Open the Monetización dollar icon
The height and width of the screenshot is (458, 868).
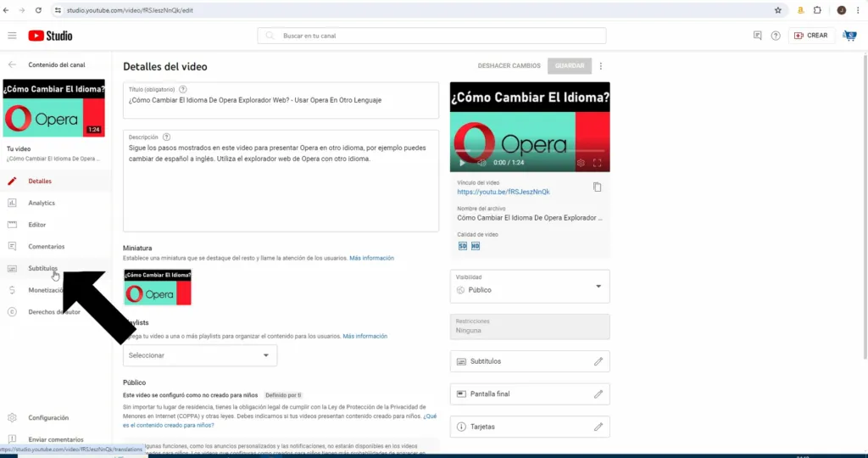click(12, 290)
